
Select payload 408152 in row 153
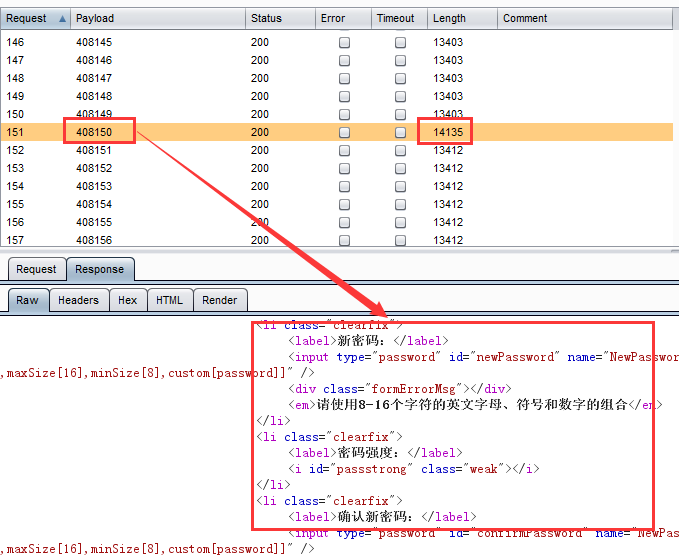[94, 168]
